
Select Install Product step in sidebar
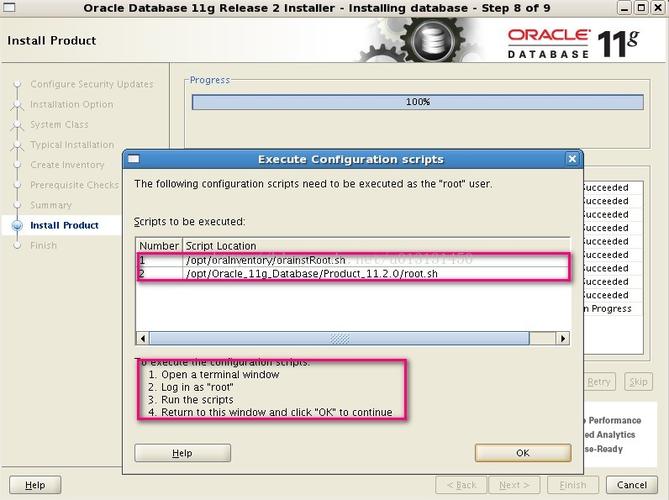[x=64, y=225]
